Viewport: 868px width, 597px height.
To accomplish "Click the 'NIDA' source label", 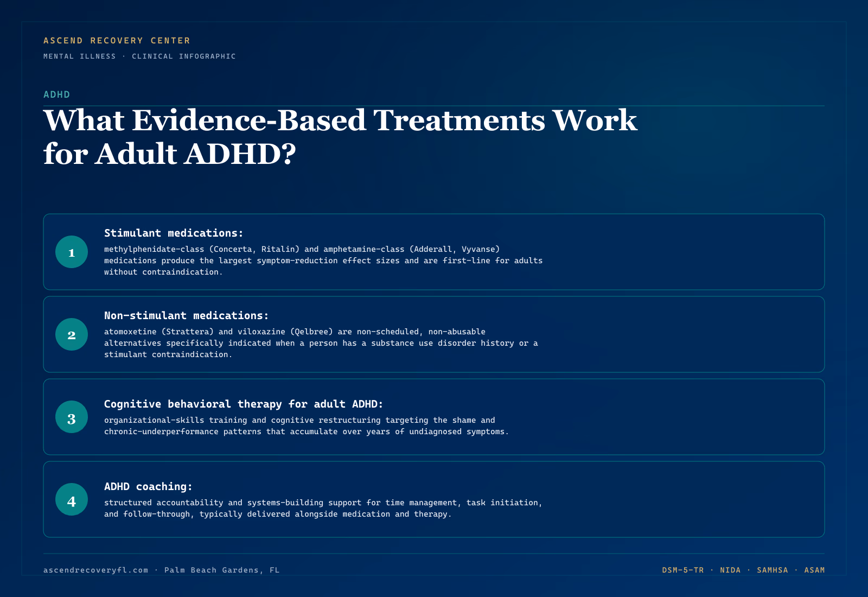I will [730, 570].
